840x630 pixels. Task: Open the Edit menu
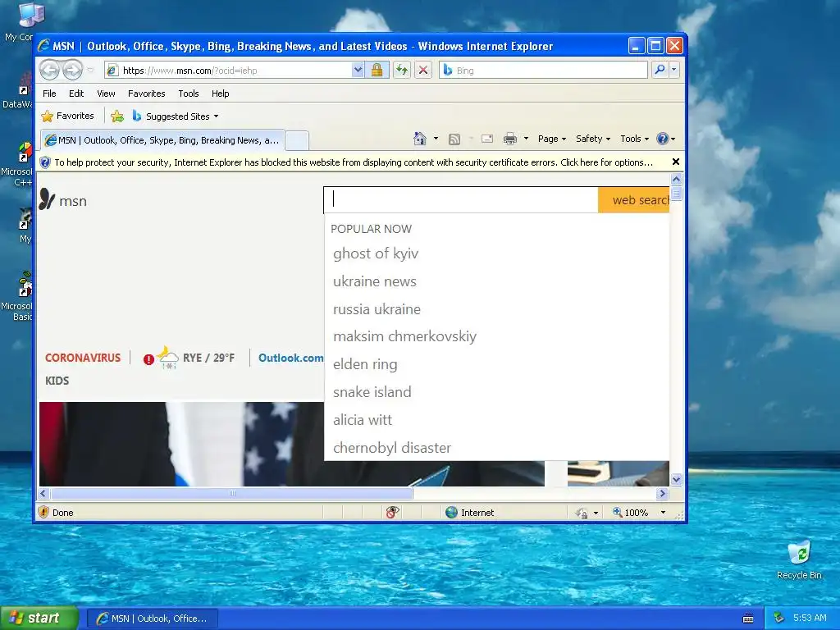pyautogui.click(x=76, y=94)
